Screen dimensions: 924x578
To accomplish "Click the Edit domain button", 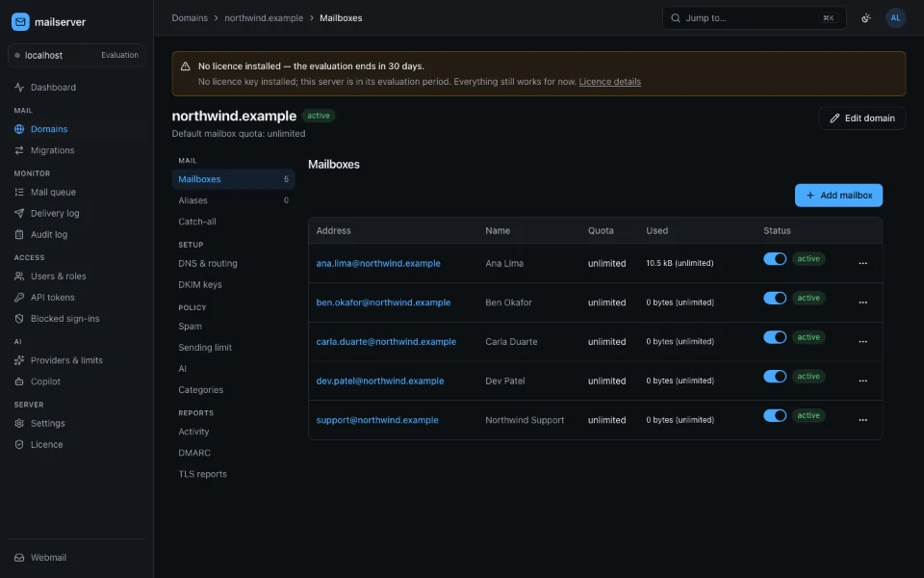I will pos(862,118).
